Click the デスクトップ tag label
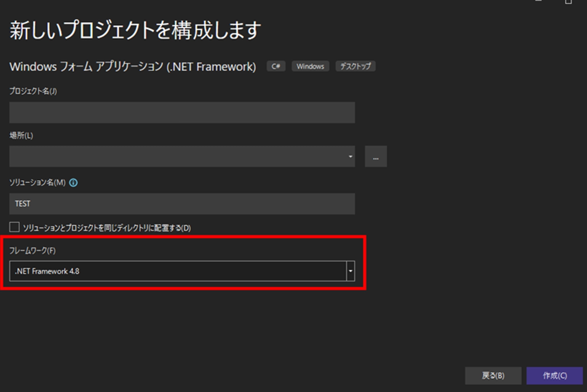This screenshot has width=587, height=392. tap(355, 66)
